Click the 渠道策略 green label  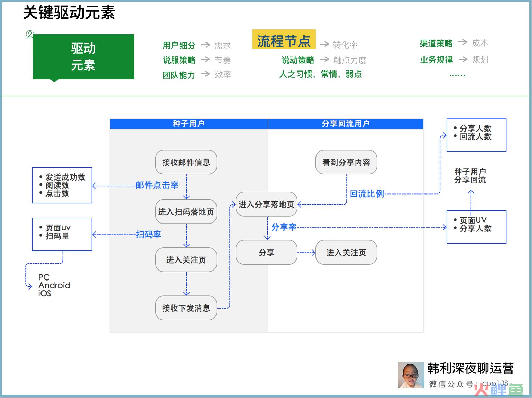coord(436,44)
